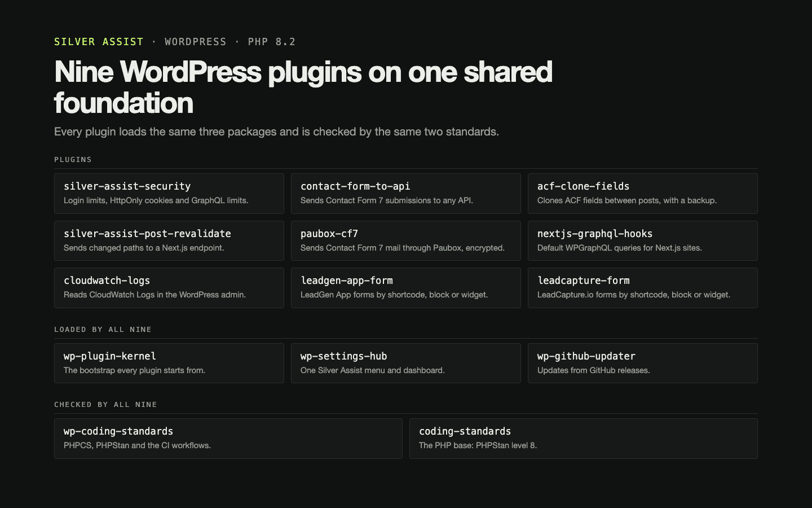812x508 pixels.
Task: Click text 'LeadCapture.io forms by shortcode, block or widget.'
Action: 634,295
